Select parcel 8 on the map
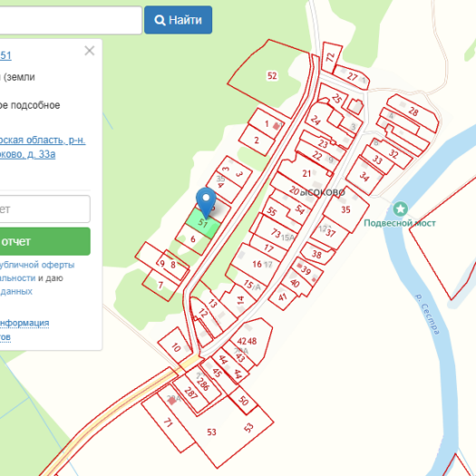This screenshot has width=476, height=476. point(173,265)
